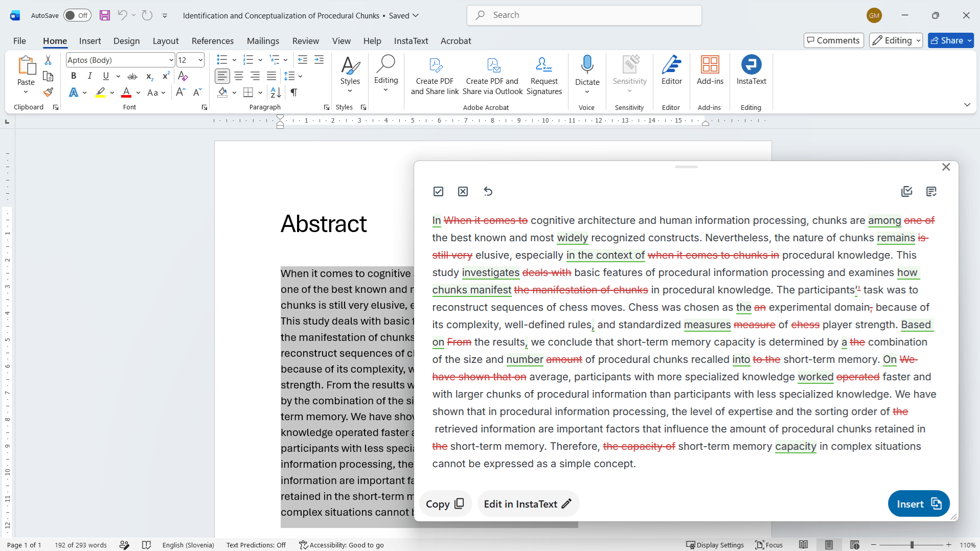980x551 pixels.
Task: Save the document with floppy icon
Action: [x=105, y=15]
